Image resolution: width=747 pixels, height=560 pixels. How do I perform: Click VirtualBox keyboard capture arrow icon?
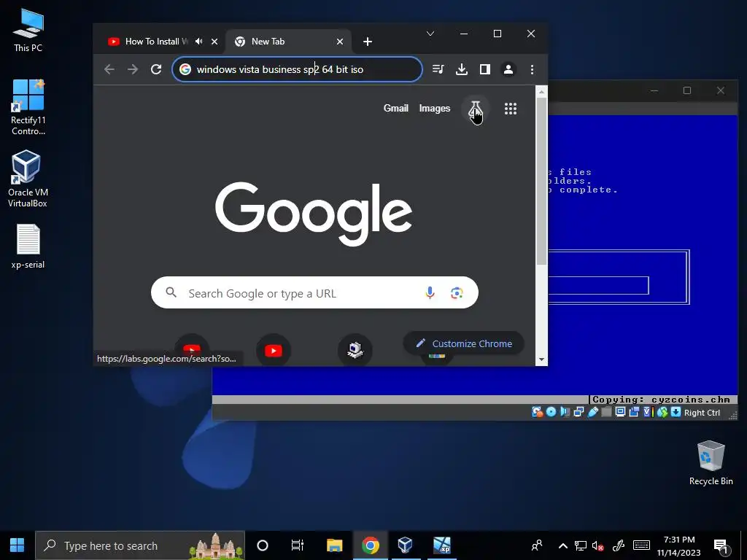[676, 413]
